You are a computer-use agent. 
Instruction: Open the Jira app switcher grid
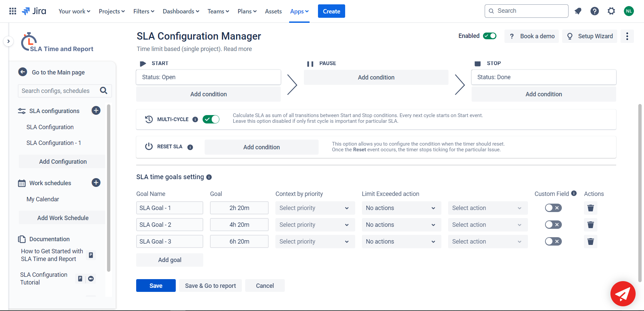click(x=13, y=11)
